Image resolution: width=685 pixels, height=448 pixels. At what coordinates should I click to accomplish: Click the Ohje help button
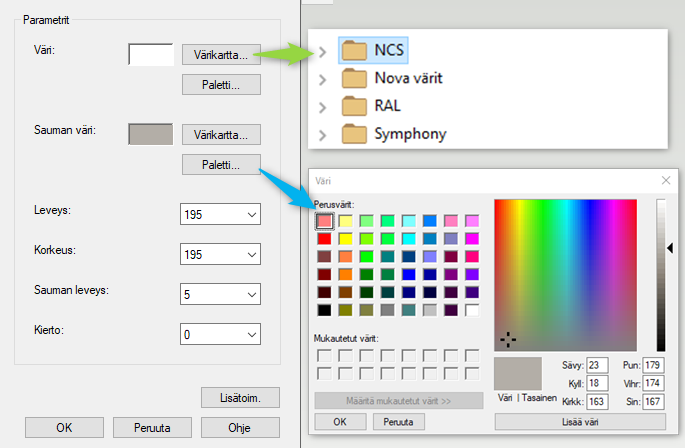[239, 427]
